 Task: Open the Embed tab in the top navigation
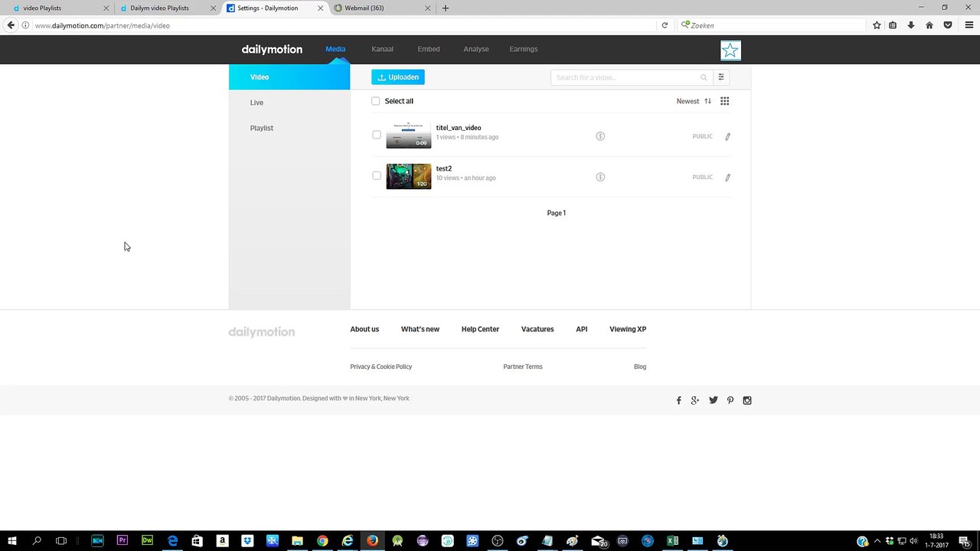[429, 49]
